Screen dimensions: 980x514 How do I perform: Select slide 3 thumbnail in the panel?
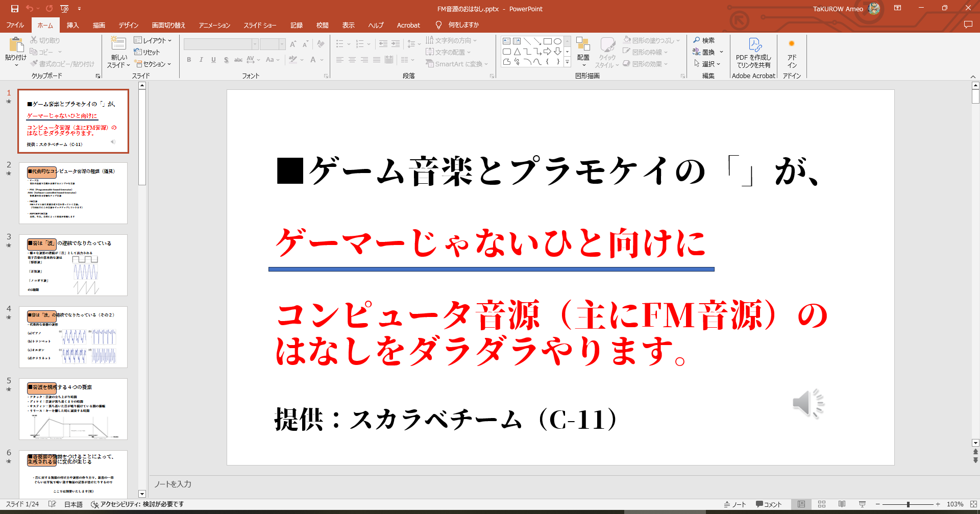(x=73, y=265)
